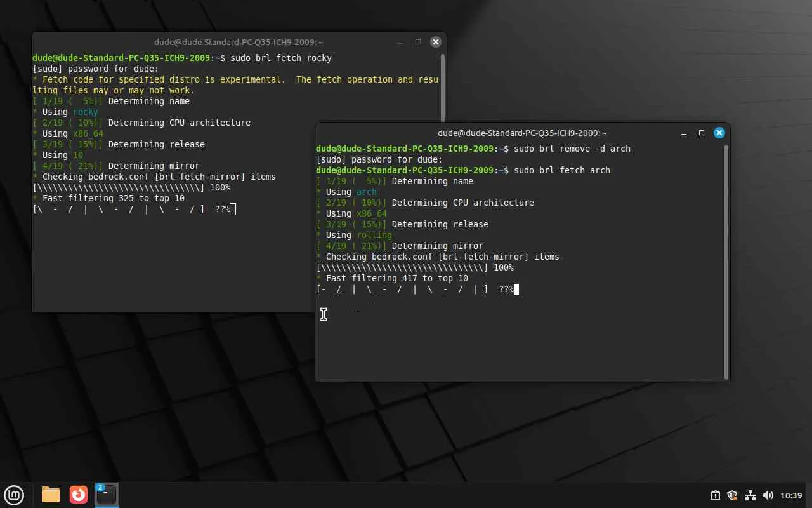Click the 100% progress bar in arch terminal
The width and height of the screenshot is (812, 508).
click(x=415, y=267)
